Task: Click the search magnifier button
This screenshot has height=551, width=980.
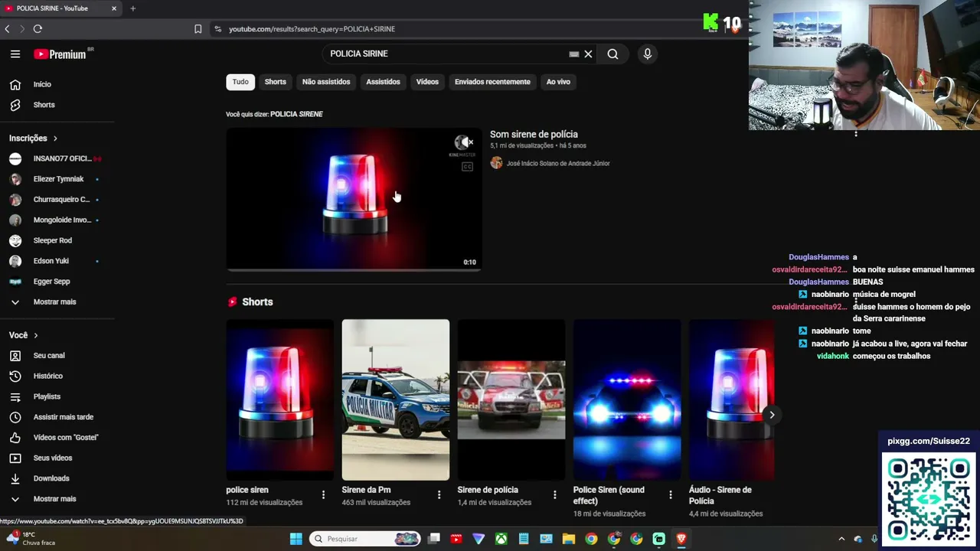Action: coord(612,54)
